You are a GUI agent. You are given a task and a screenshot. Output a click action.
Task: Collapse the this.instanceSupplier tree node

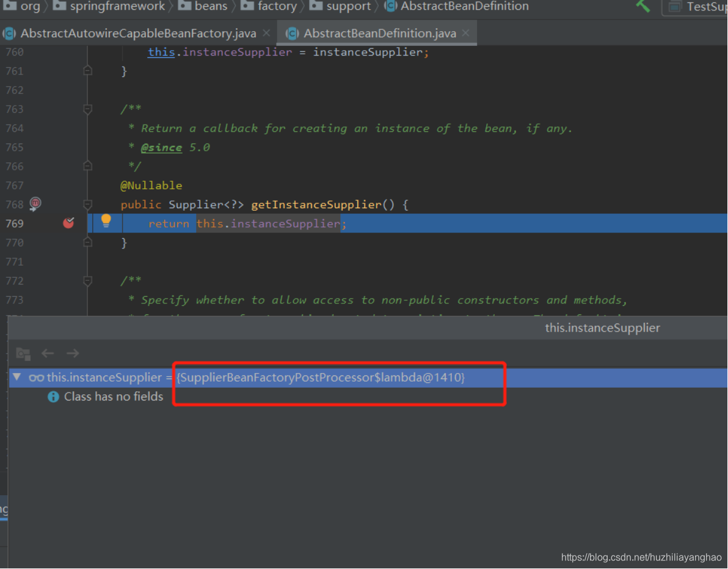click(x=17, y=377)
